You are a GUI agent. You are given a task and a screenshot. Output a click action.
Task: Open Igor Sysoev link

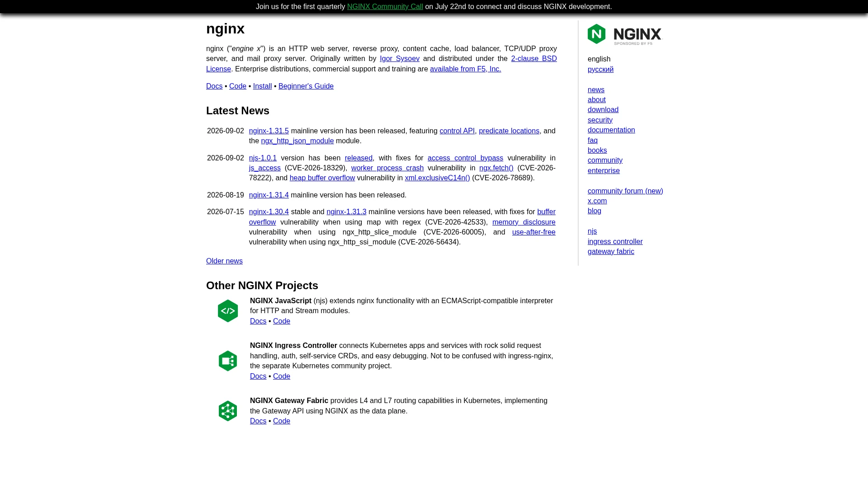click(x=400, y=59)
